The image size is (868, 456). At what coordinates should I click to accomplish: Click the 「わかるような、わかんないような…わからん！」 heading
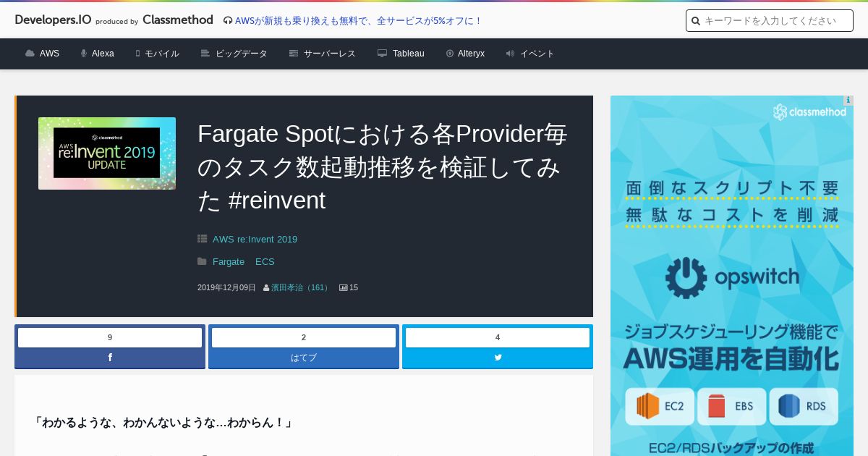pos(163,422)
